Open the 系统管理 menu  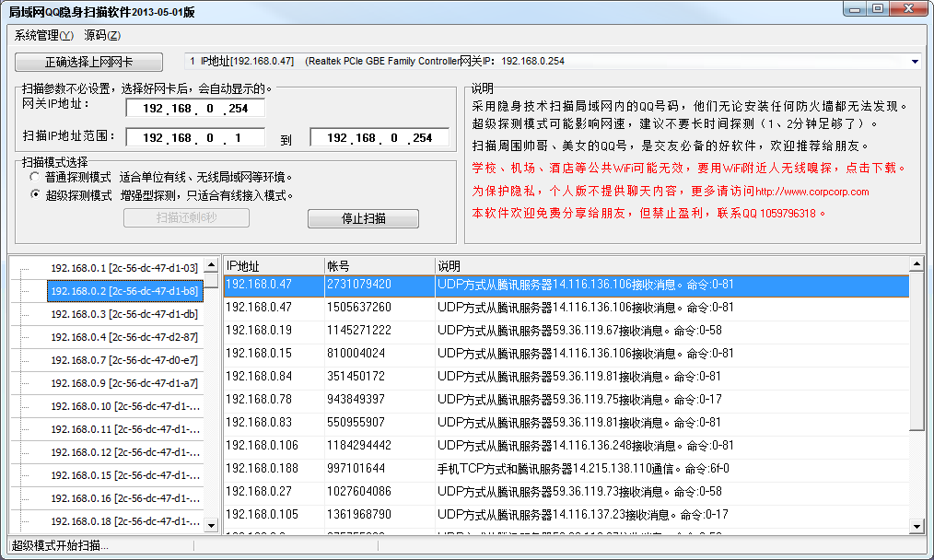(x=43, y=36)
